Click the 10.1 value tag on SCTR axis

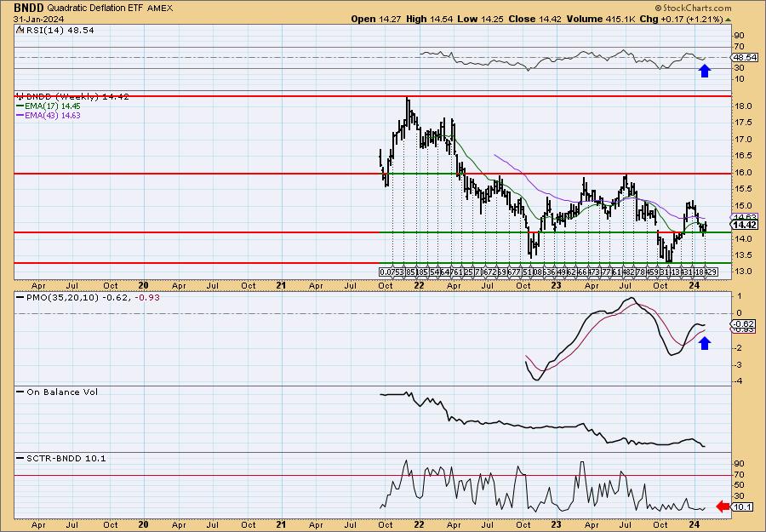742,507
